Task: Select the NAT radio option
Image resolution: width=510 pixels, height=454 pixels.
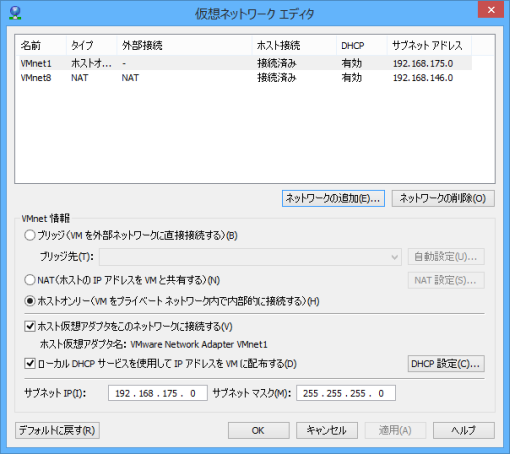Action: tap(30, 280)
